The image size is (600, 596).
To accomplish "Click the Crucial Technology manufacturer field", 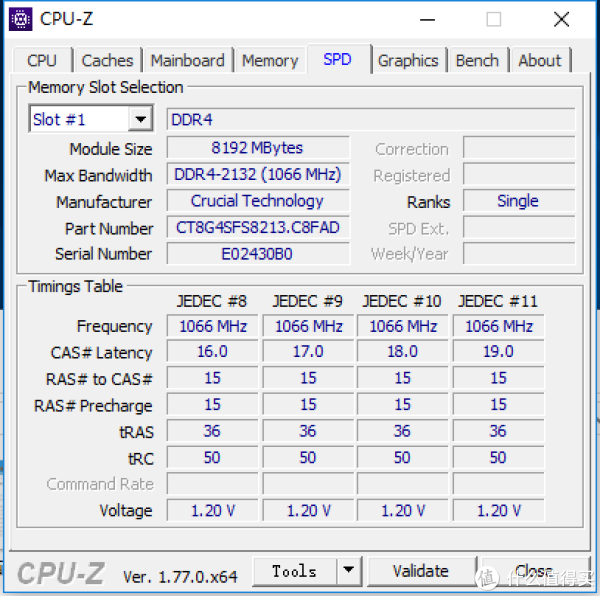I will (258, 201).
